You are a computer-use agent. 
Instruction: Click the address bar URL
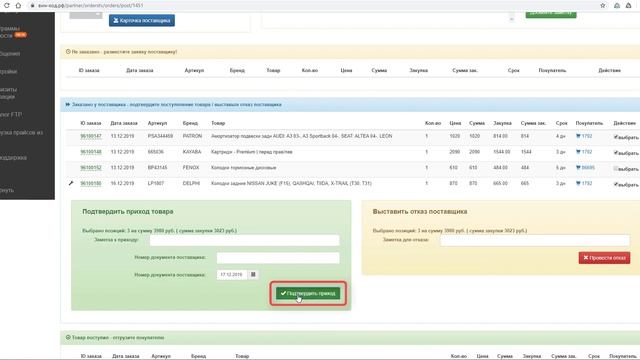coord(91,6)
